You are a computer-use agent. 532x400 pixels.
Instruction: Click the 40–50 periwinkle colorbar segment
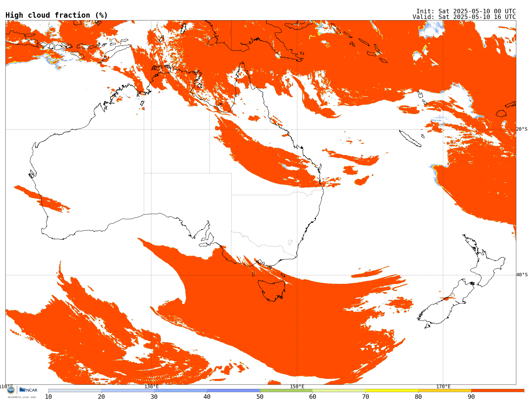(x=233, y=391)
